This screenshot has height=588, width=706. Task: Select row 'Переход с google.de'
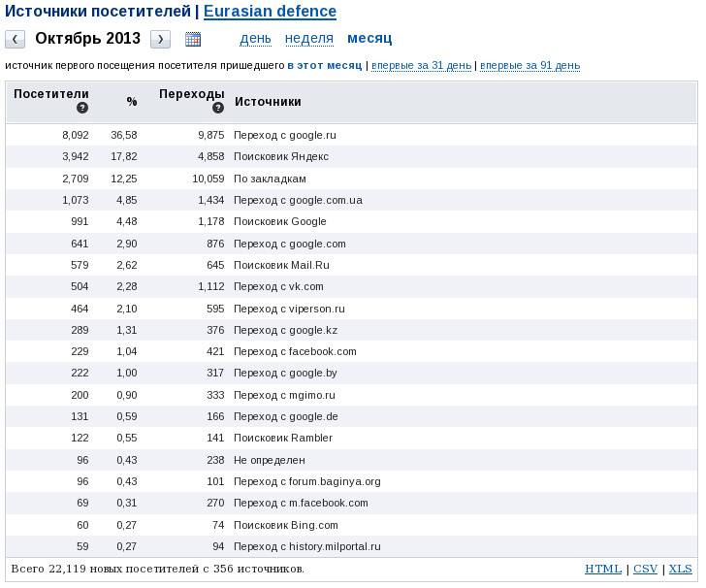[351, 416]
